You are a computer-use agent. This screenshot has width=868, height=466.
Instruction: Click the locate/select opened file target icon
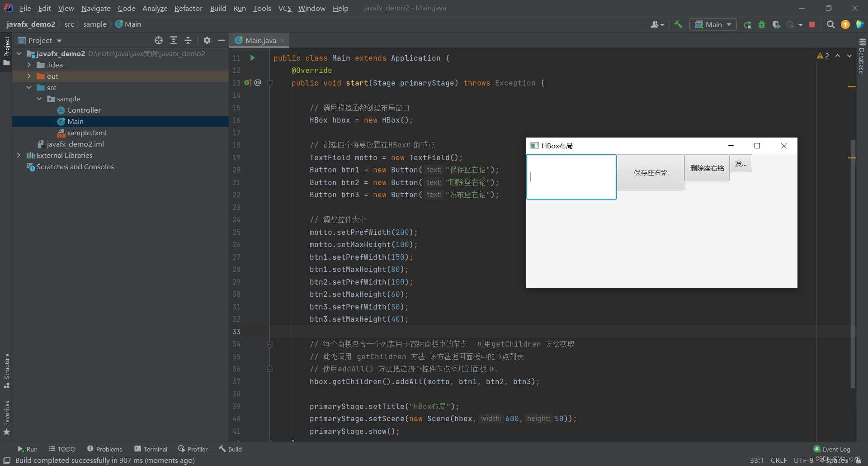[x=159, y=40]
